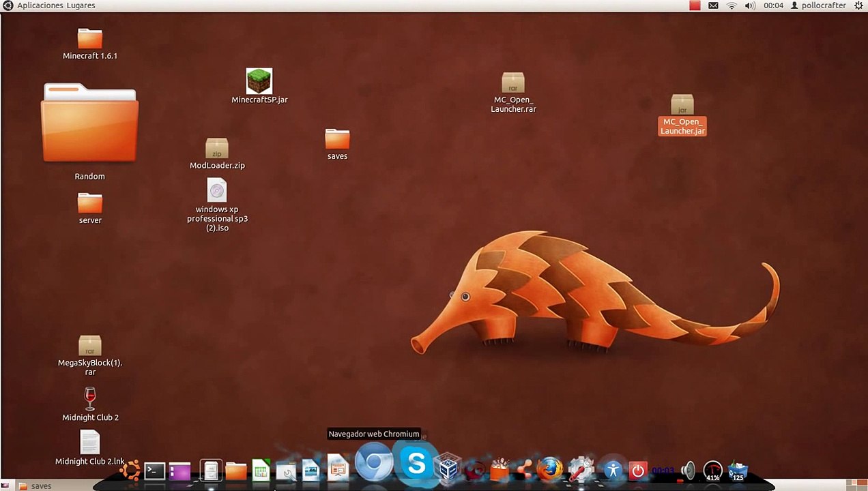Open the Terminal icon in dock
This screenshot has width=868, height=491.
tap(155, 471)
